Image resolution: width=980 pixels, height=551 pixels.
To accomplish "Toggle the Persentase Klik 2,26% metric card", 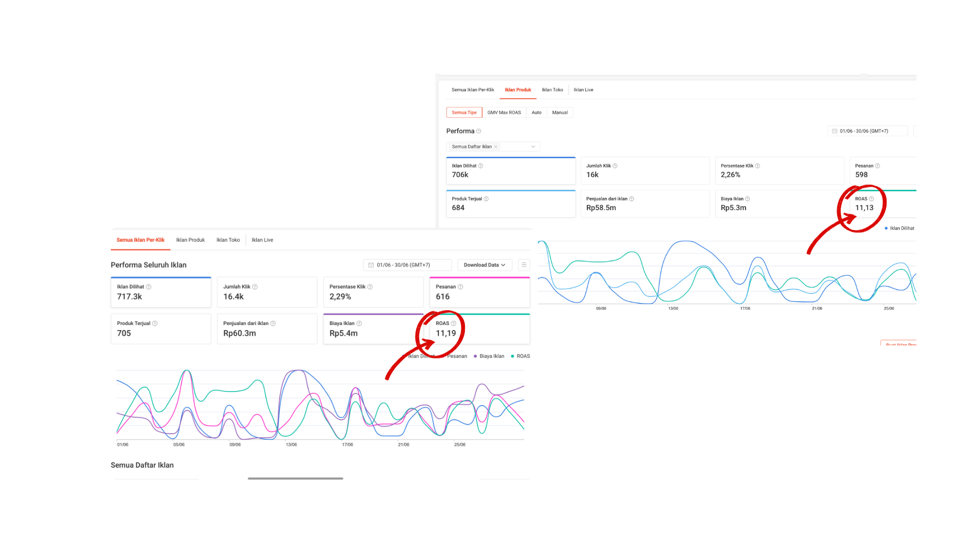I will point(779,171).
